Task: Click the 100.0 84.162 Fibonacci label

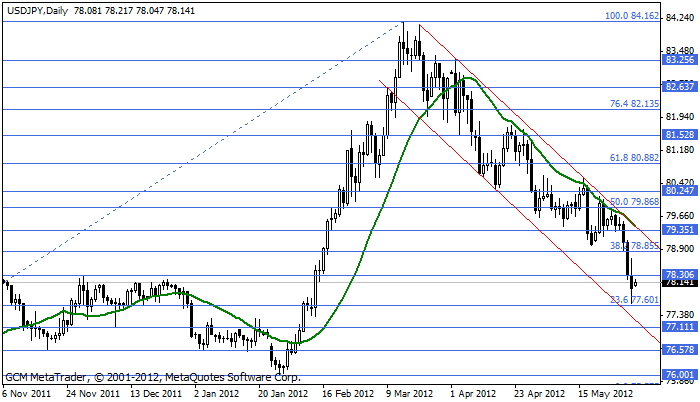Action: [632, 16]
